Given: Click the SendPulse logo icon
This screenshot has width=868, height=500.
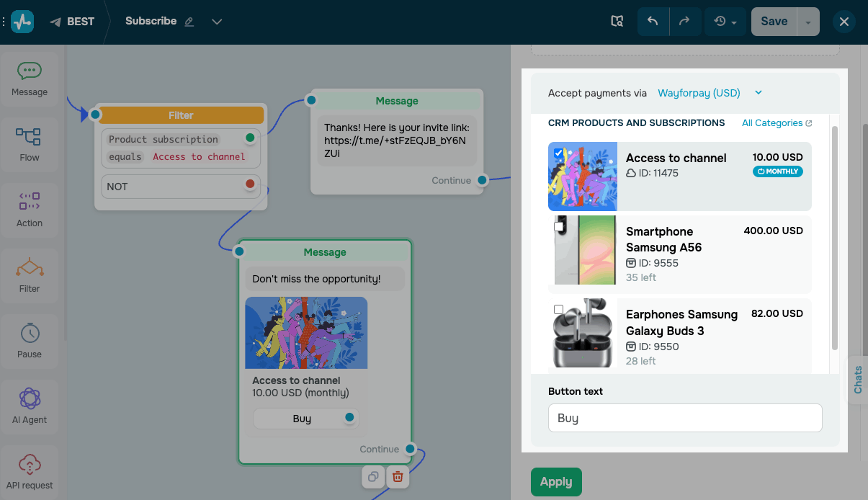Looking at the screenshot, I should (x=22, y=22).
